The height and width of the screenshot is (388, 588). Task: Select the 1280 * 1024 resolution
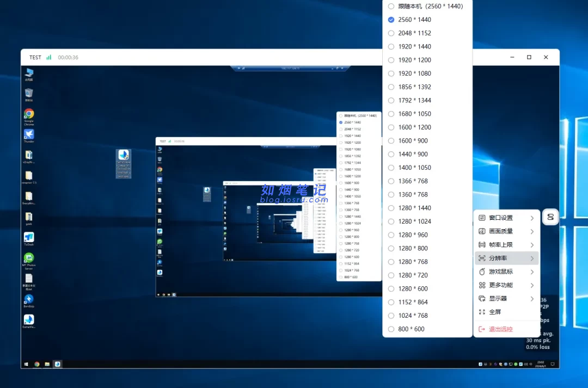(427, 221)
